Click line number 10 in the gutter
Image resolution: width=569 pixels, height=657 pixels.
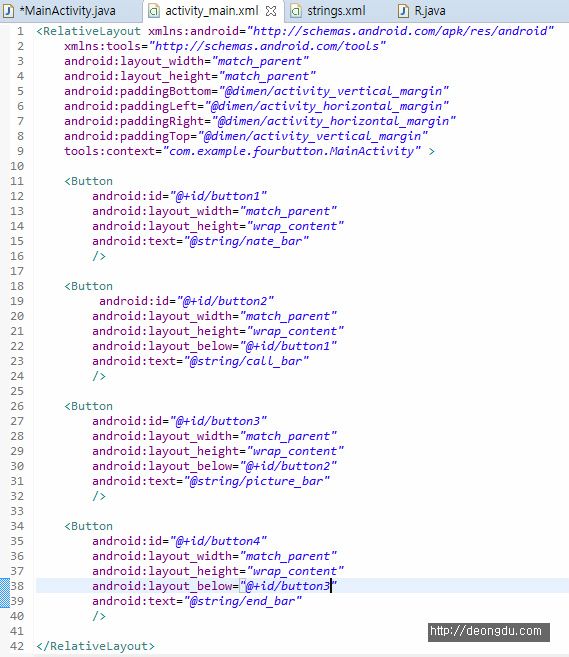(17, 166)
